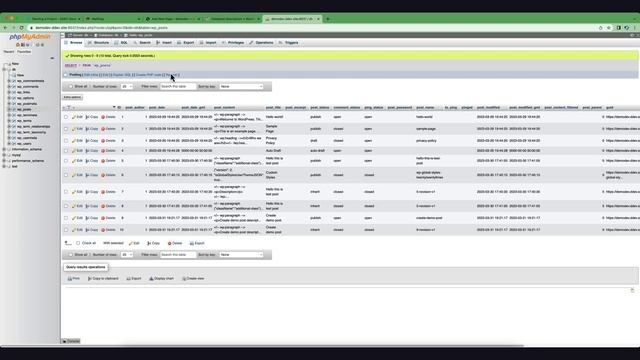Open the Export tab in the top menu
The height and width of the screenshot is (360, 640).
click(x=186, y=43)
